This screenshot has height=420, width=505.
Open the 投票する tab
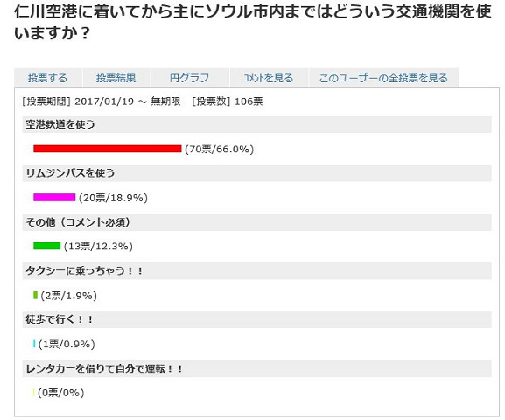pos(47,78)
